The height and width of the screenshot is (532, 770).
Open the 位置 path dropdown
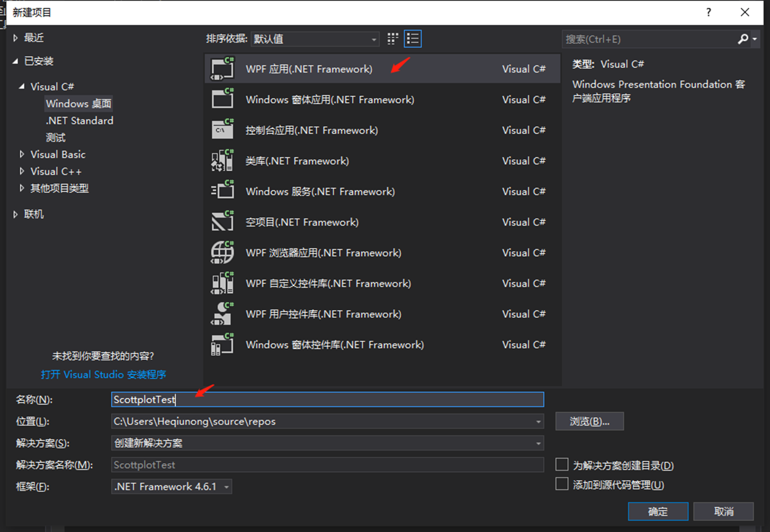[x=538, y=422]
